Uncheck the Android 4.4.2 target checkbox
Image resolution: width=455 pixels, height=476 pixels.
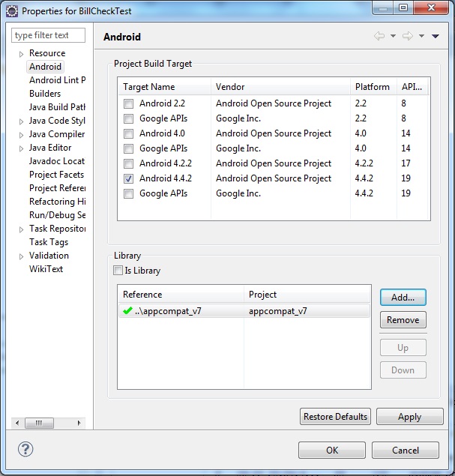[x=129, y=178]
